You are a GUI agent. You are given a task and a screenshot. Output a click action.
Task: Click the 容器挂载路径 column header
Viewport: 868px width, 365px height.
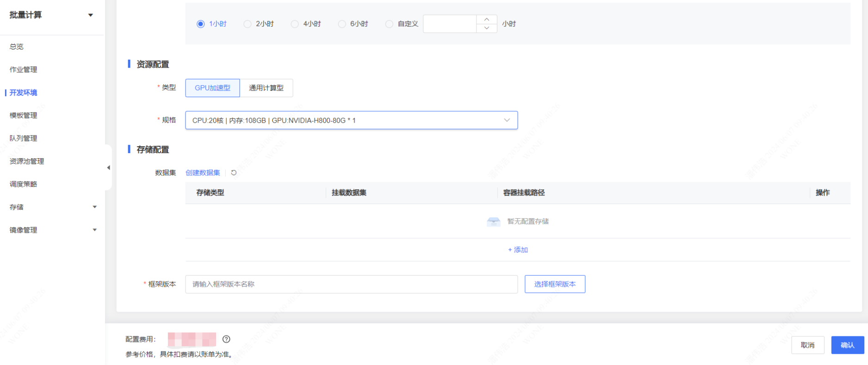(x=524, y=192)
